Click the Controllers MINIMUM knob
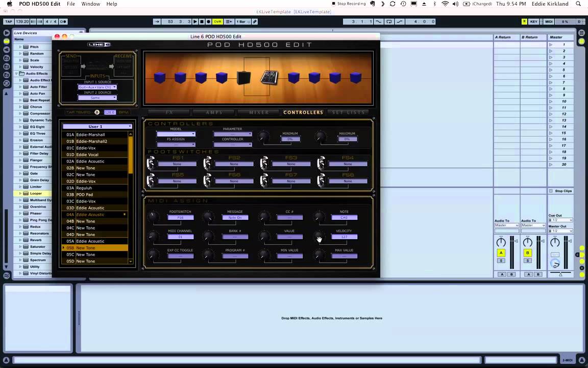The height and width of the screenshot is (368, 588). (263, 136)
